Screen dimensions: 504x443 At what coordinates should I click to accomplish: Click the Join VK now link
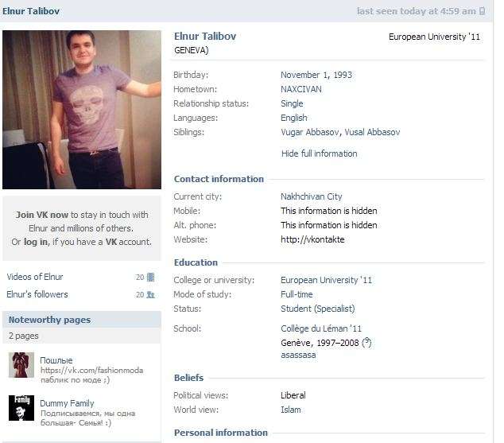pyautogui.click(x=42, y=215)
